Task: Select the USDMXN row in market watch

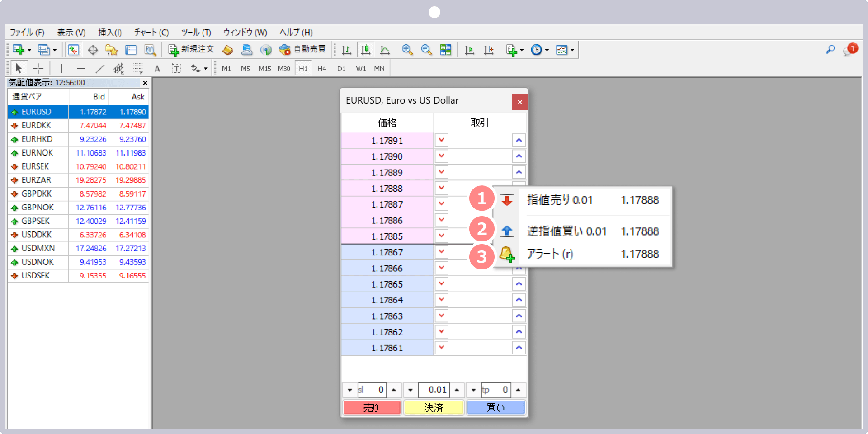Action: point(38,248)
